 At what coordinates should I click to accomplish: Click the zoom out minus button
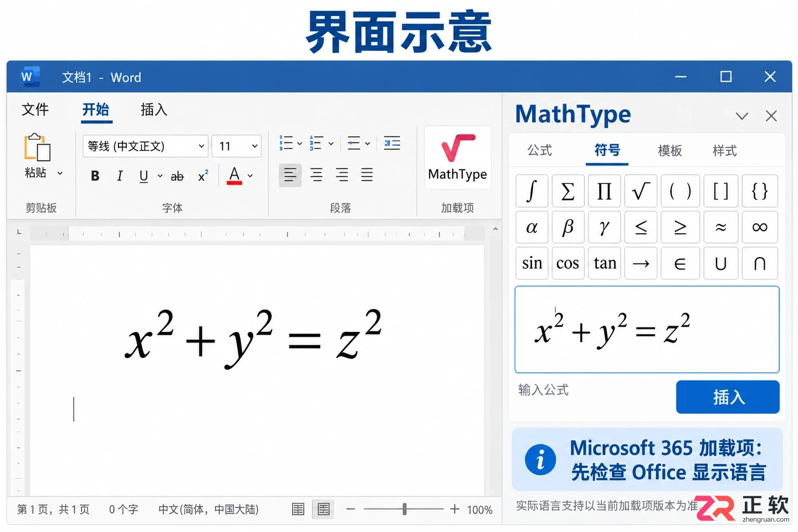pos(351,509)
